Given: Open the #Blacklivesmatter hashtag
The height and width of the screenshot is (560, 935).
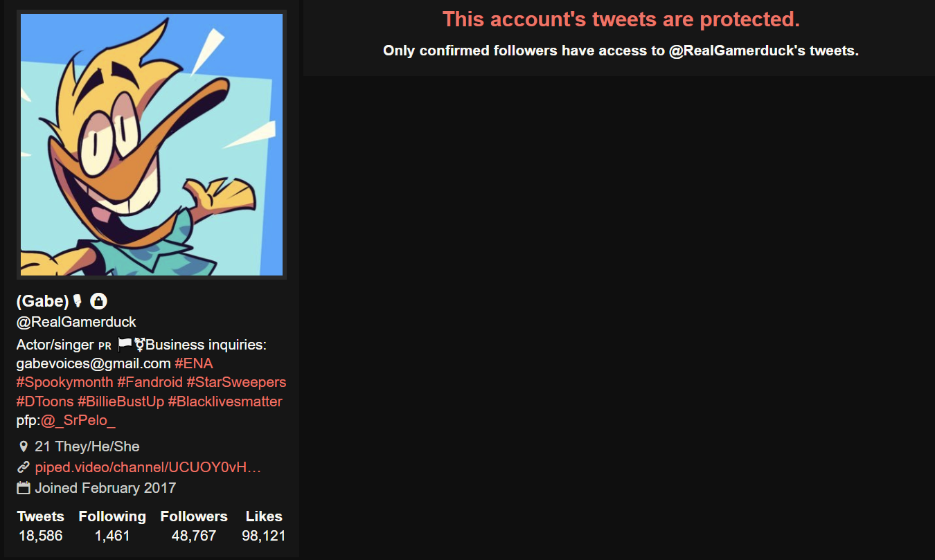Looking at the screenshot, I should (x=225, y=401).
